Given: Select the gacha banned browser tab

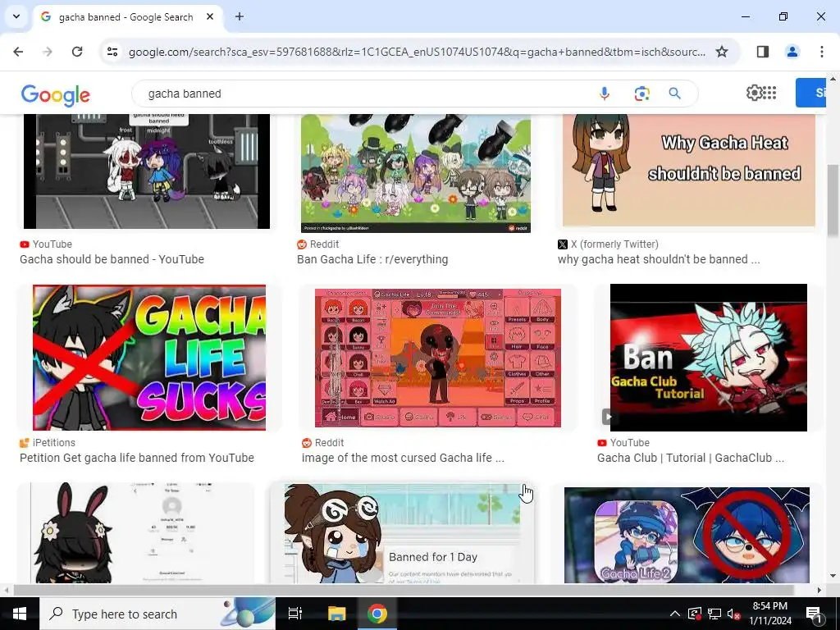Looking at the screenshot, I should [x=127, y=16].
